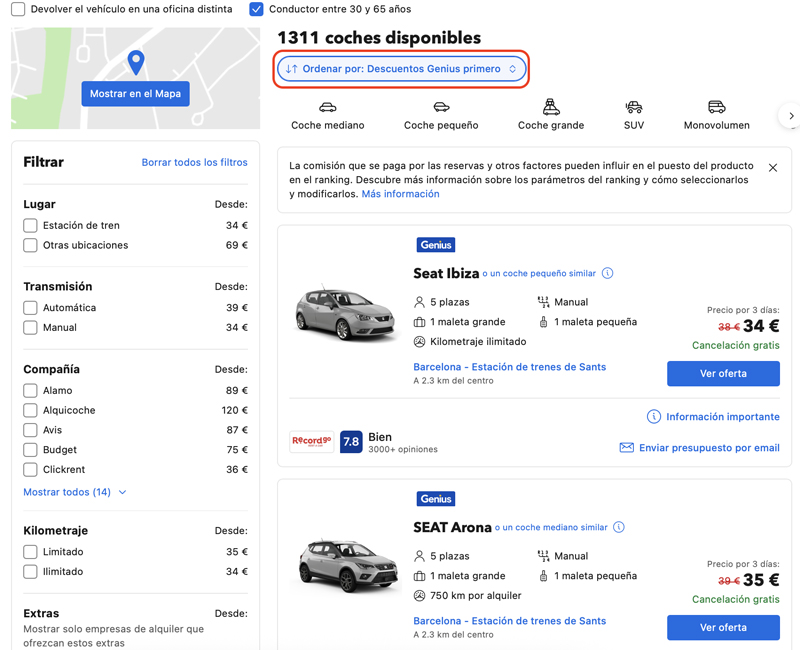Check the Limitado kilometraje filter
800x650 pixels.
[x=30, y=552]
